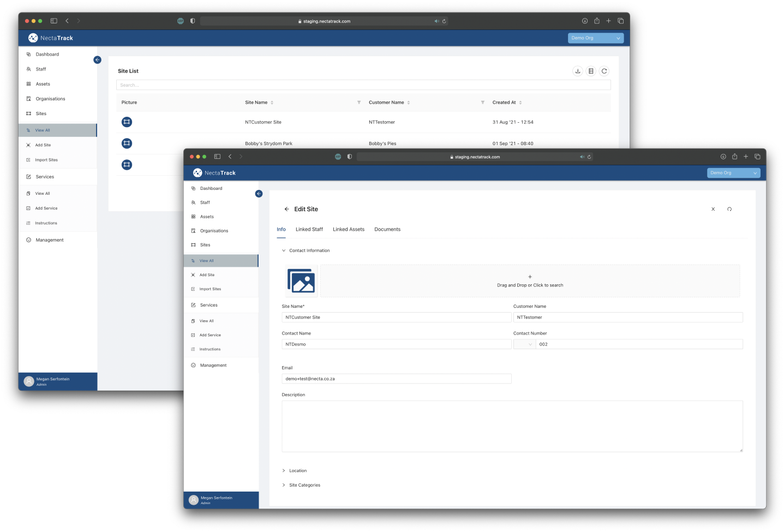Screen dimensions: 784x532
Task: Export the Site List using the download icon
Action: point(578,71)
